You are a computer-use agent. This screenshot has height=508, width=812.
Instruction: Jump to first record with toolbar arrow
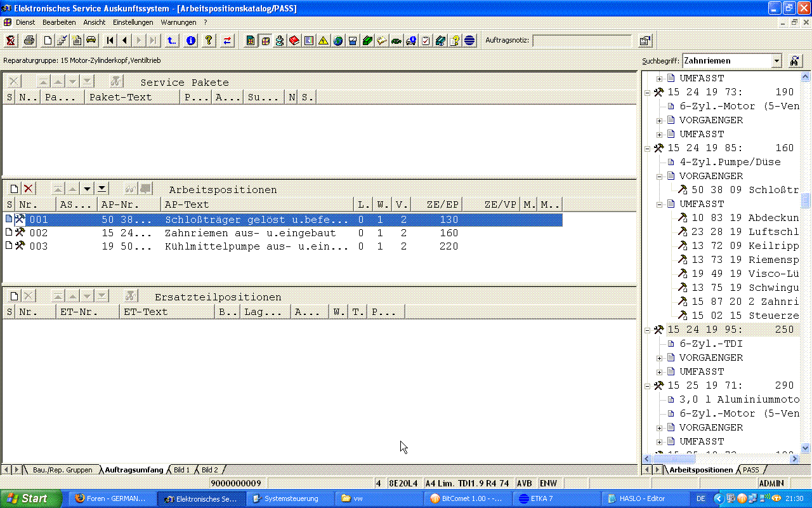(x=110, y=41)
